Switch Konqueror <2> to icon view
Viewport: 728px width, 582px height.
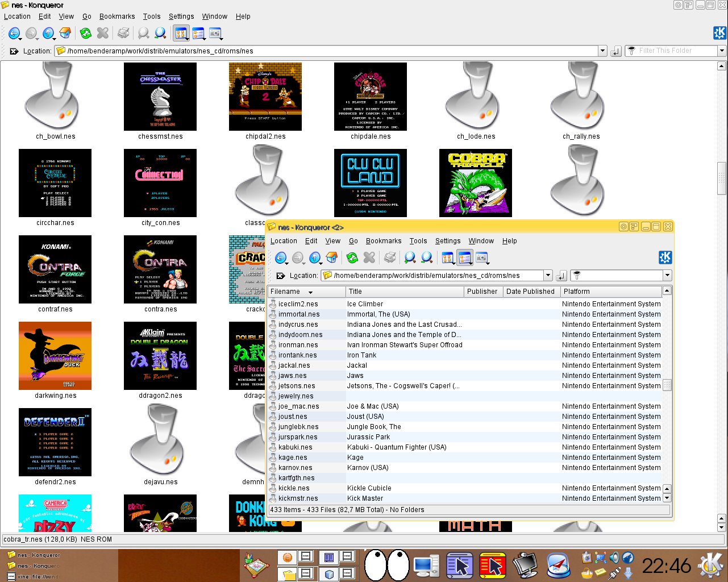[447, 258]
